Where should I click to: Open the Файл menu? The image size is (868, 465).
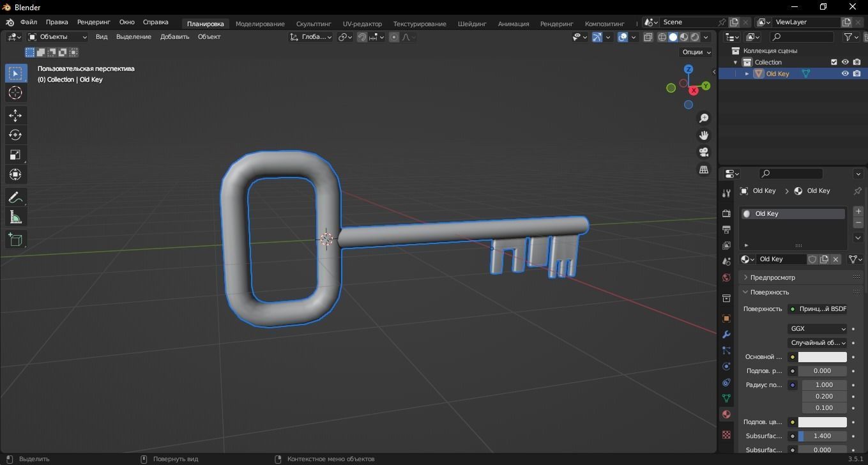(29, 22)
